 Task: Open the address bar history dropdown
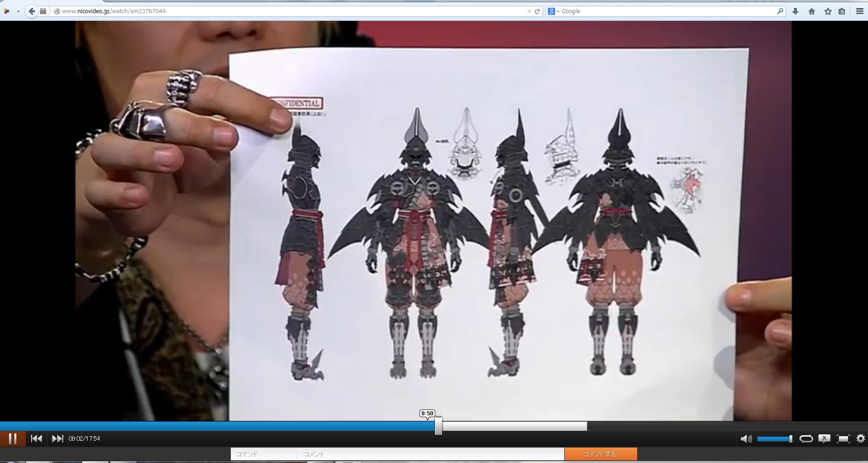(529, 11)
